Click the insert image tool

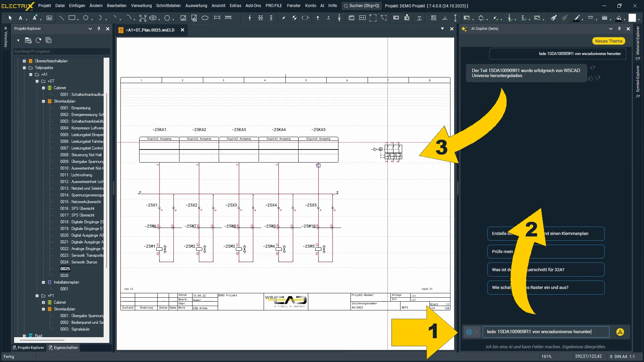point(183,18)
